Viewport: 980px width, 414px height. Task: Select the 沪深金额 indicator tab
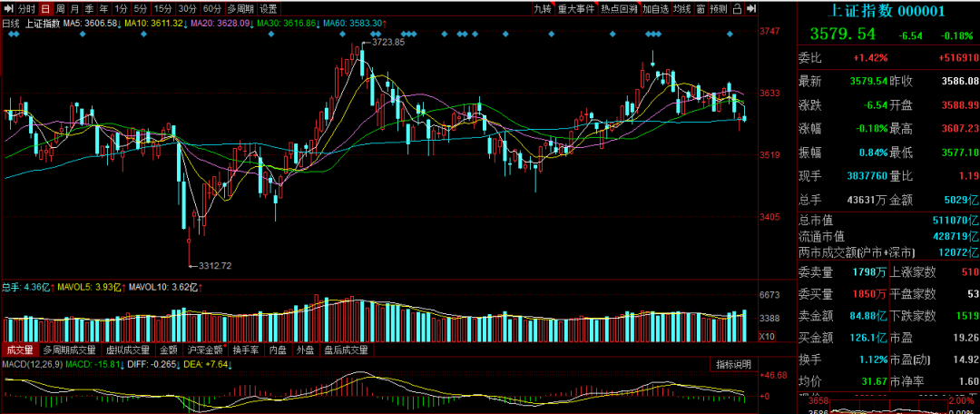pos(205,350)
